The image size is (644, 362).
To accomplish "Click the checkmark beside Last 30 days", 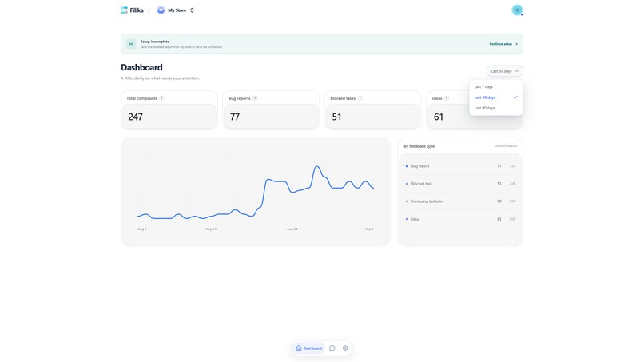I will click(x=515, y=97).
